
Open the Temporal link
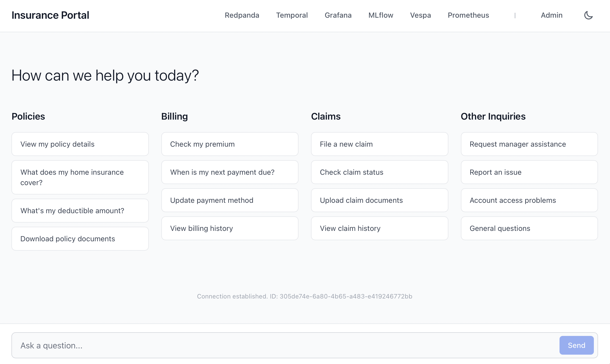coord(292,15)
